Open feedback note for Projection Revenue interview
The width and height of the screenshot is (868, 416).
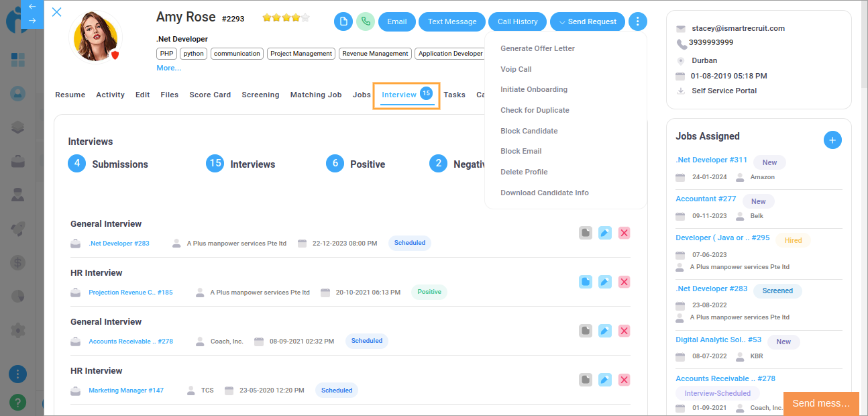(586, 282)
